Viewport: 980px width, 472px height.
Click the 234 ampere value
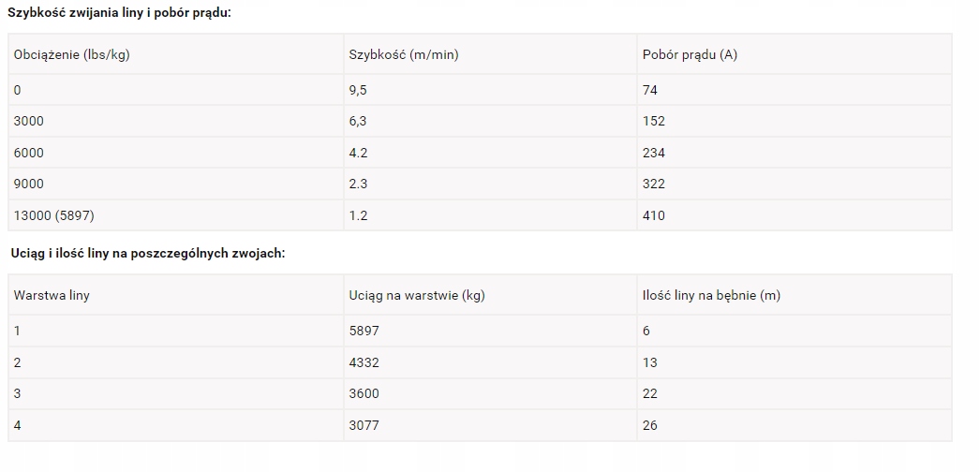654,153
